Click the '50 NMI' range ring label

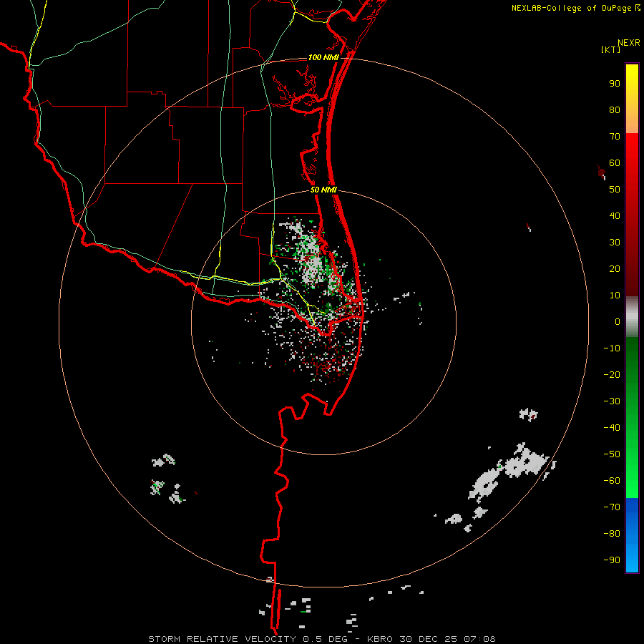pos(323,190)
